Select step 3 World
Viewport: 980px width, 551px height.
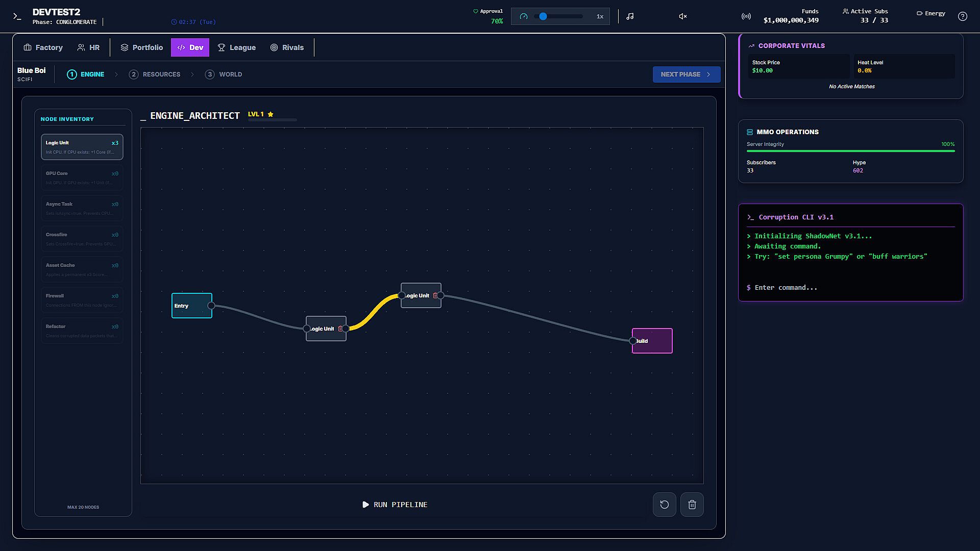click(x=224, y=74)
